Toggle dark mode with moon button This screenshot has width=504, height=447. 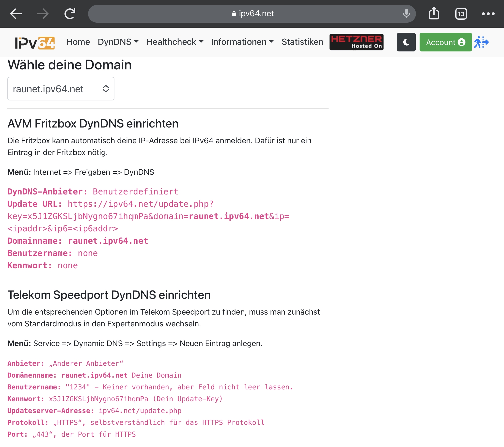(x=406, y=42)
